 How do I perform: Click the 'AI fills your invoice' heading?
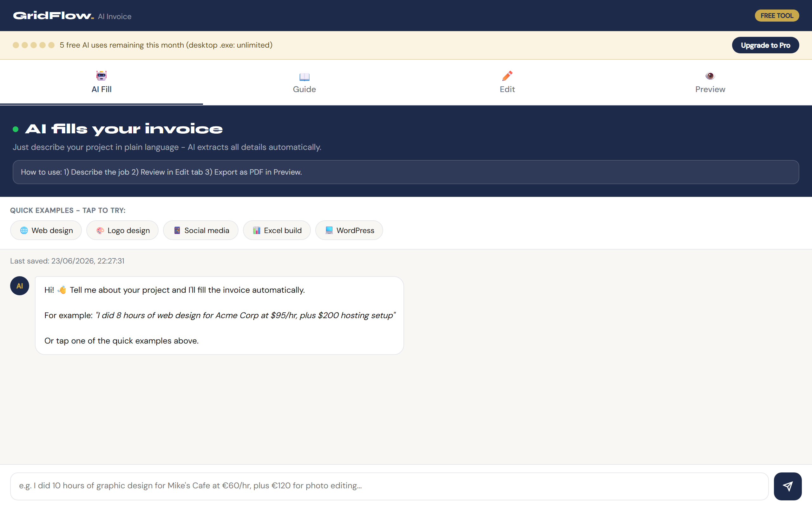[124, 129]
